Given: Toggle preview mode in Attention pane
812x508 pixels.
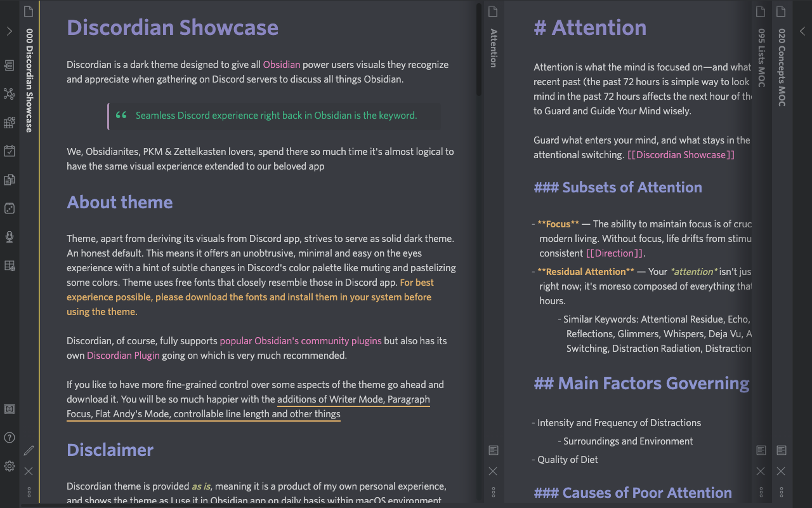Looking at the screenshot, I should click(493, 450).
